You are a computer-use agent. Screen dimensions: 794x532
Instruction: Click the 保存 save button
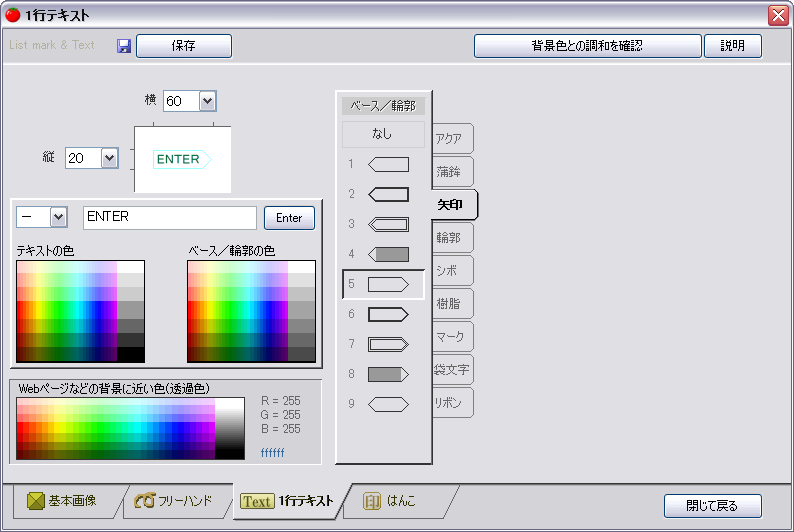coord(184,46)
